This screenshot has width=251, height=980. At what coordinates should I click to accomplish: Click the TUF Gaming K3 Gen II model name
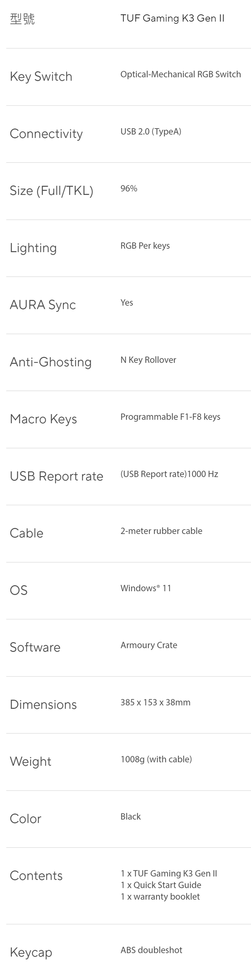[172, 18]
